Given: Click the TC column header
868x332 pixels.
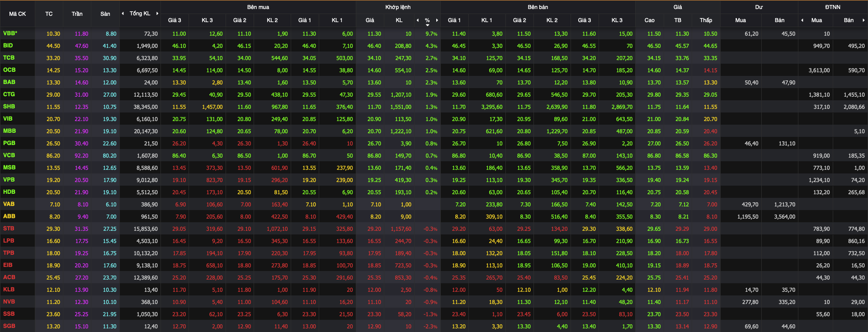Looking at the screenshot, I should [x=49, y=14].
